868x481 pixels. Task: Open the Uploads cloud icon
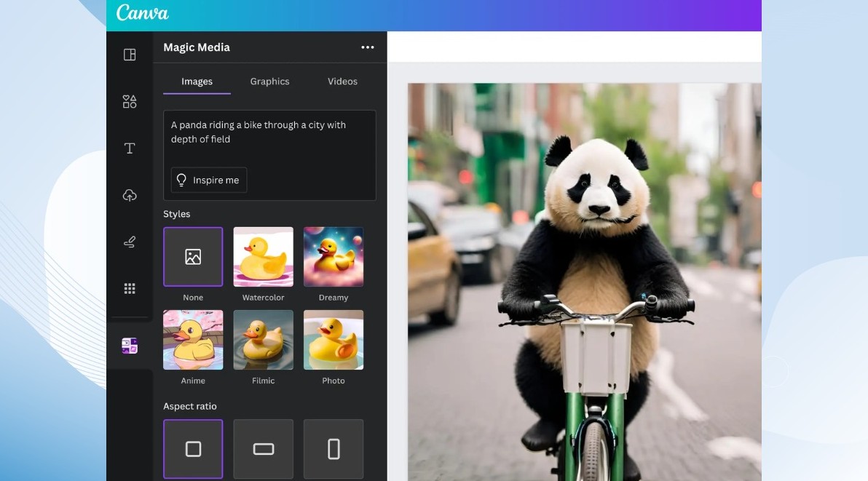click(x=130, y=195)
